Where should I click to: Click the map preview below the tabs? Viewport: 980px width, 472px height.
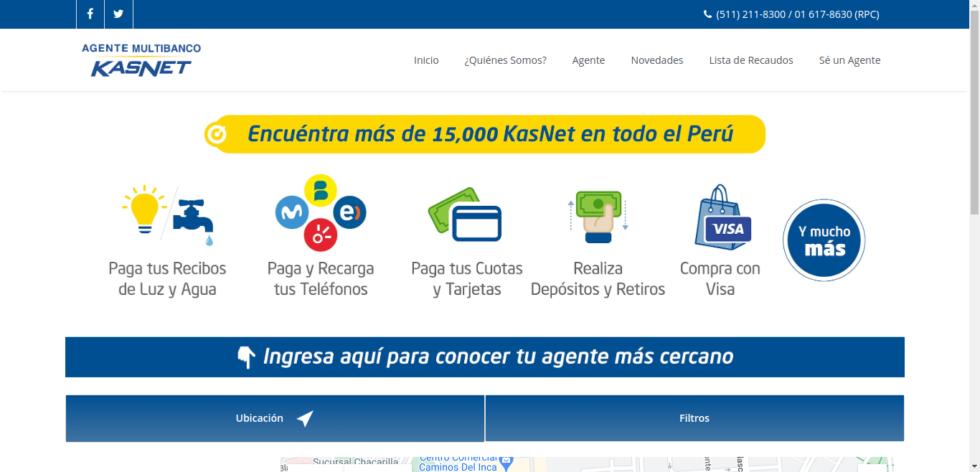587,464
